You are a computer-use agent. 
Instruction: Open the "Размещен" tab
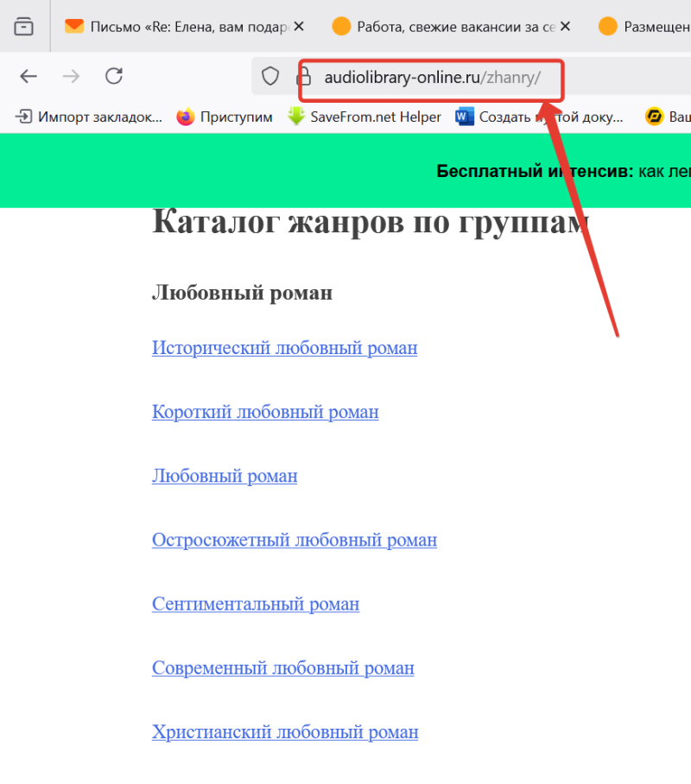[x=648, y=27]
